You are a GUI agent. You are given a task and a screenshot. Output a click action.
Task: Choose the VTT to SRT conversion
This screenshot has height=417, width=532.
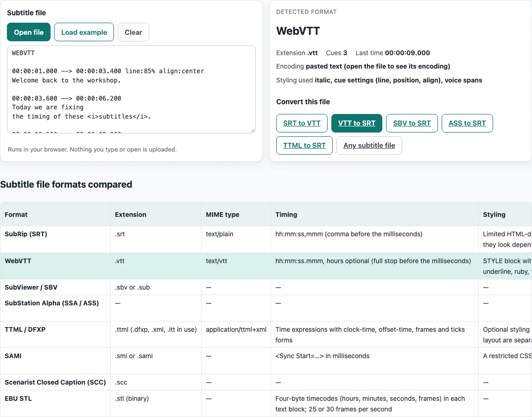coord(356,123)
